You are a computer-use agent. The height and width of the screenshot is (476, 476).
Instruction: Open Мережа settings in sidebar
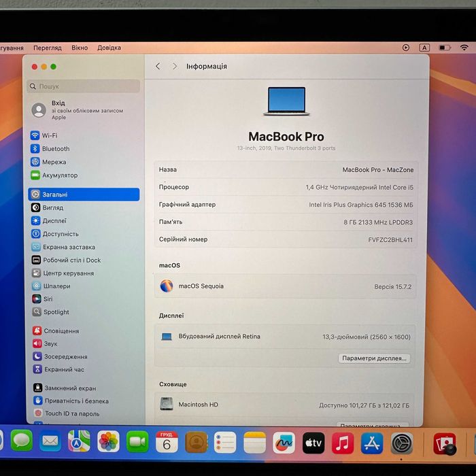coord(48,162)
